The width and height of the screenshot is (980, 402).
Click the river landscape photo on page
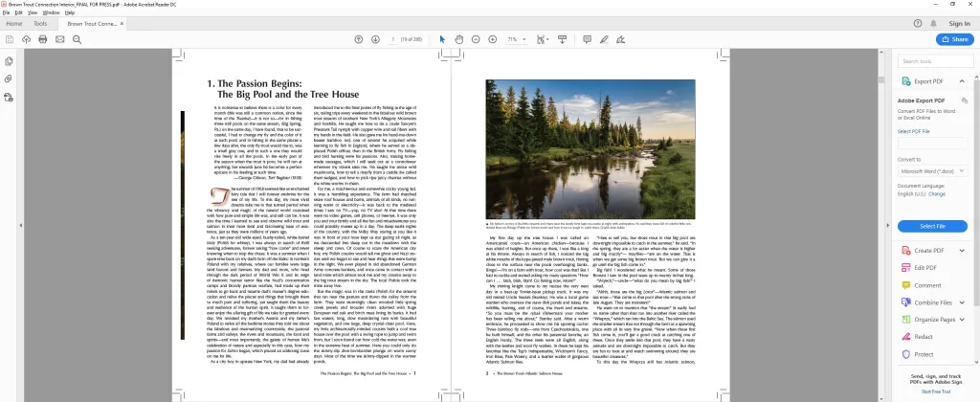pos(590,148)
